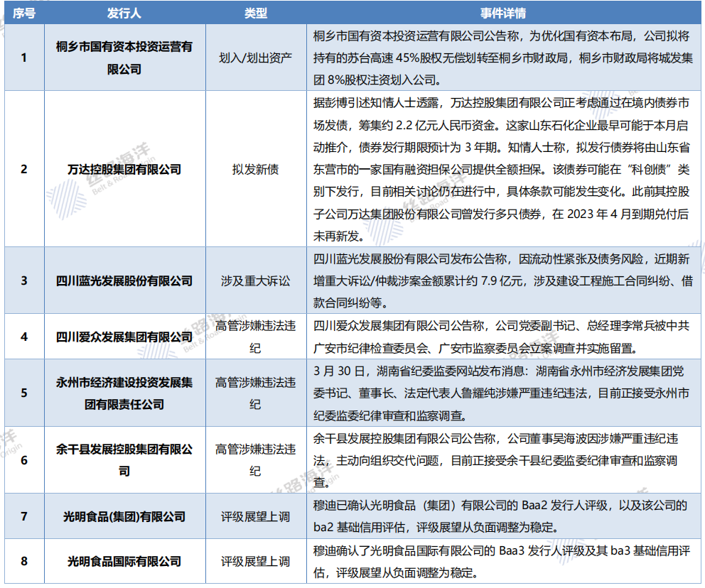
Task: Click the 序号 column header
Action: tap(23, 13)
